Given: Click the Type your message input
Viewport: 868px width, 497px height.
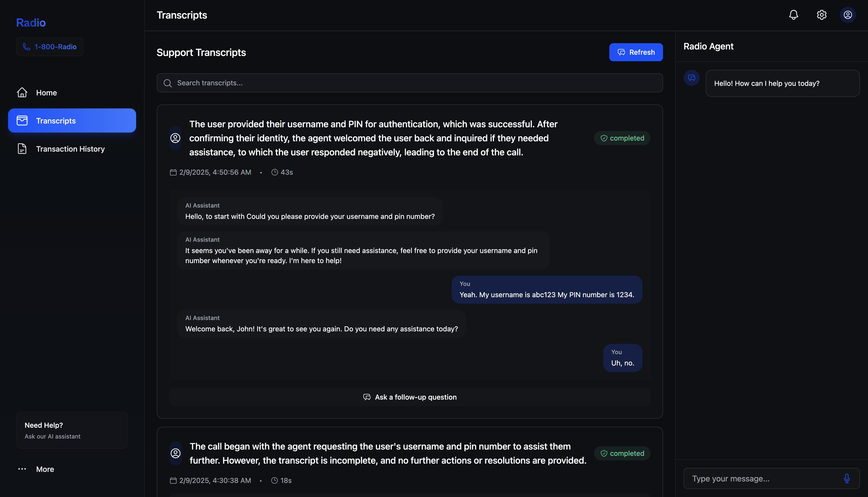Looking at the screenshot, I should [762, 478].
